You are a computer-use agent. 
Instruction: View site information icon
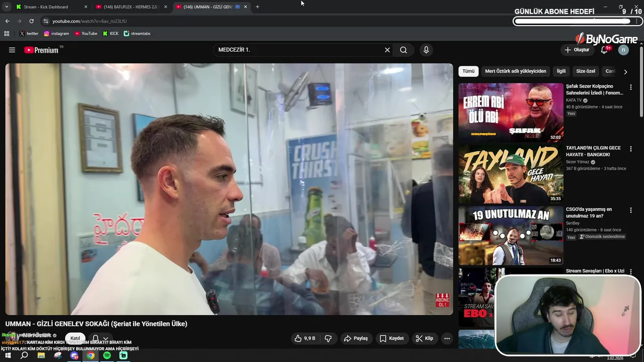pyautogui.click(x=46, y=21)
